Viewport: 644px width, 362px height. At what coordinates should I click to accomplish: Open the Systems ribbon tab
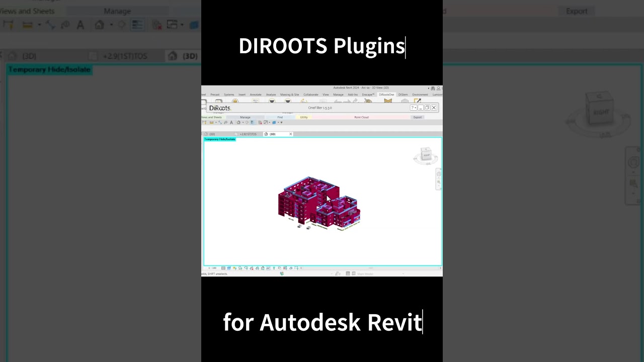coord(229,95)
